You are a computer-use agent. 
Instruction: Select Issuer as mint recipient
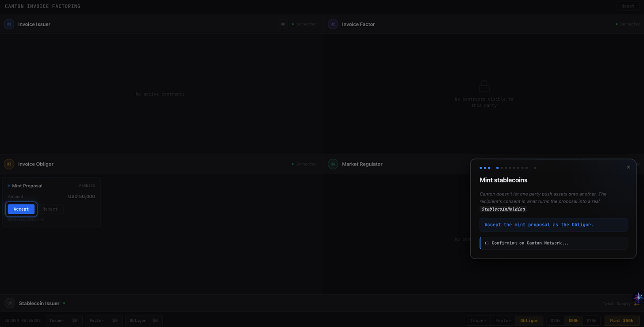[478, 320]
